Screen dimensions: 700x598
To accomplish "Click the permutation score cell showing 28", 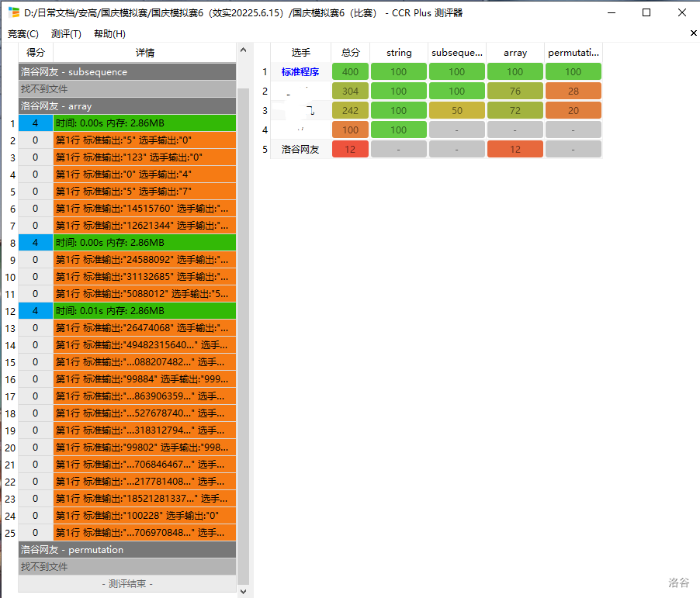I will [x=574, y=92].
